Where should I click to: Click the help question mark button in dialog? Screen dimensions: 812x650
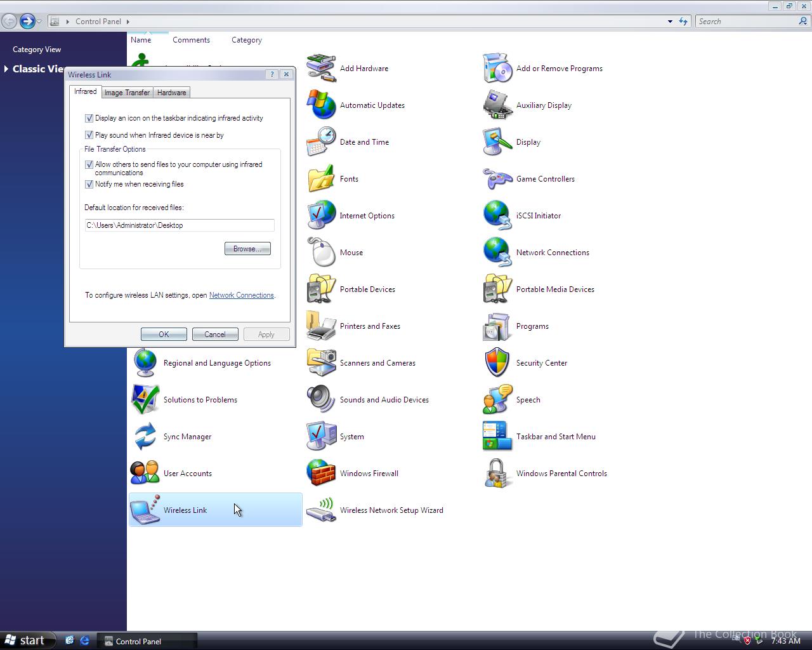click(x=272, y=74)
